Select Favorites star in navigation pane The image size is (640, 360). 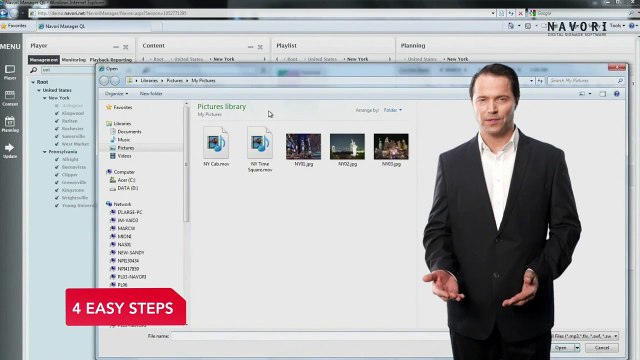tap(109, 107)
